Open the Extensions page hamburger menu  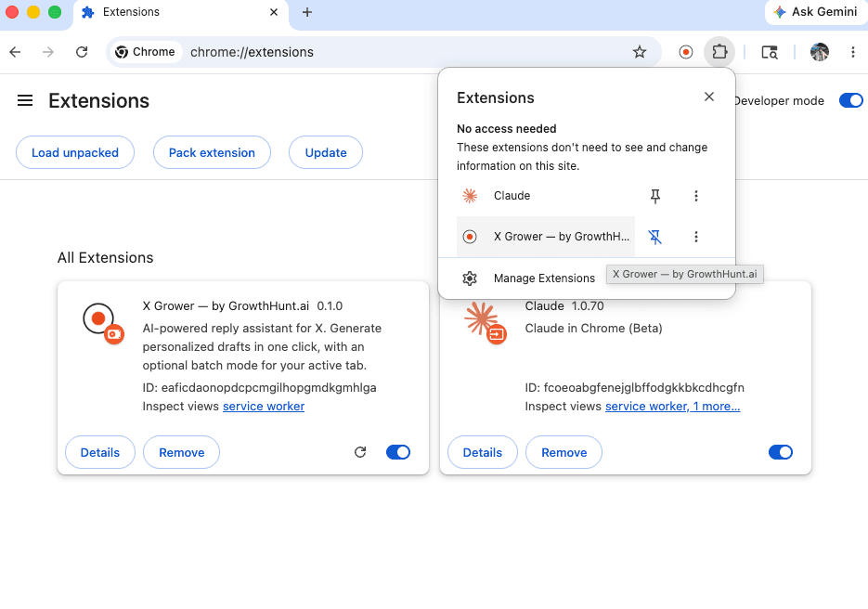click(x=25, y=101)
